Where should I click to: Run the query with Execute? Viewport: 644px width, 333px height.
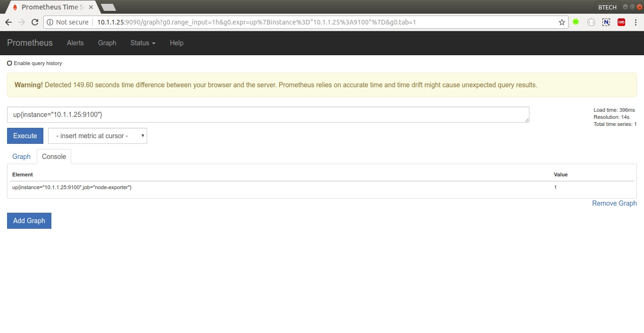25,136
